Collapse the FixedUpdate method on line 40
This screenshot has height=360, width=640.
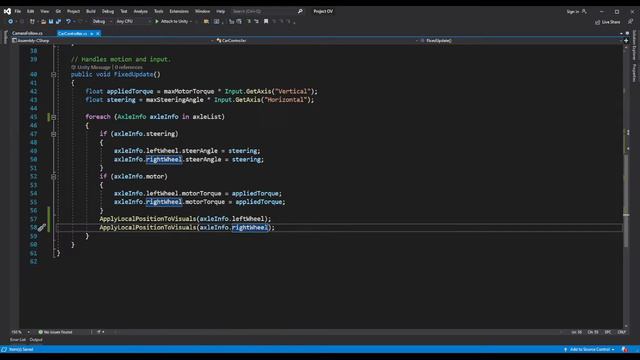coord(53,75)
